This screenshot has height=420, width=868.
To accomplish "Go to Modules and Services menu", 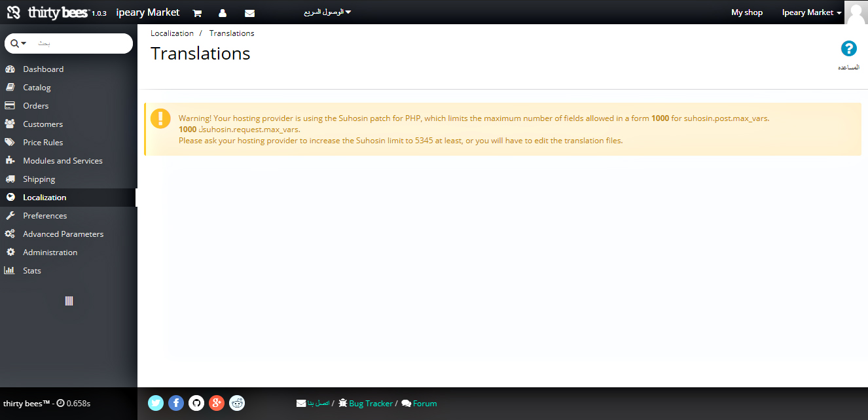I will point(62,161).
